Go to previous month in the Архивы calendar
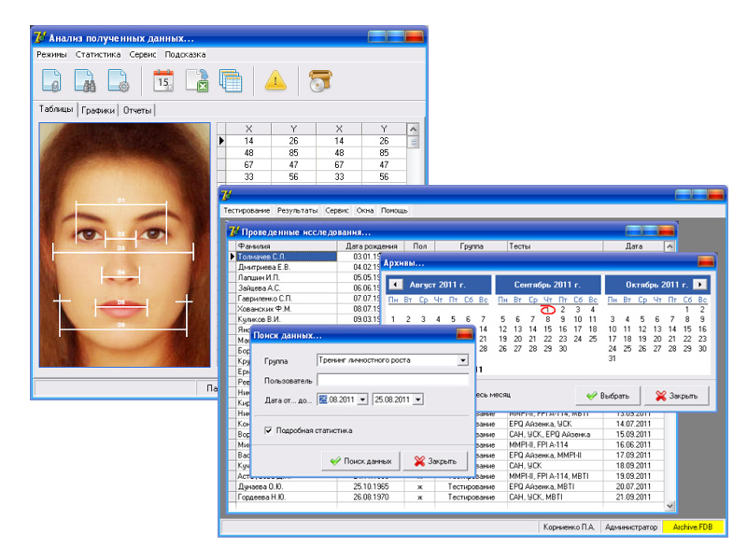 tap(395, 284)
